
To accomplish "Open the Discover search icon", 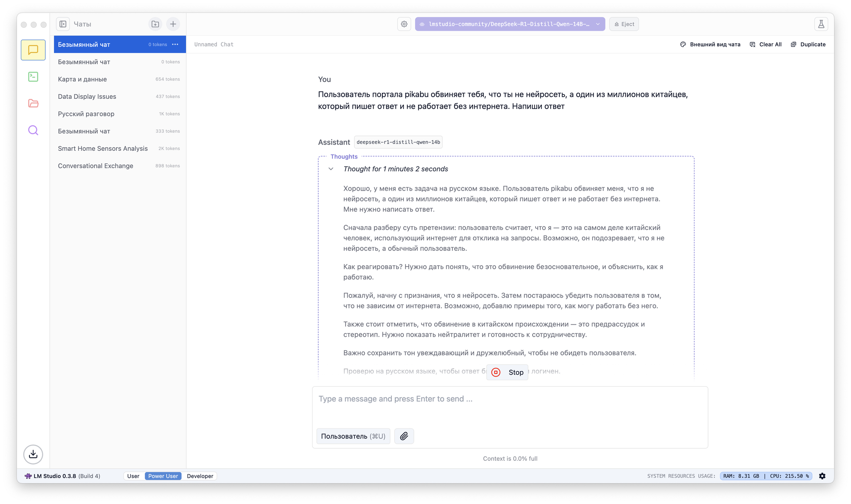I will point(33,130).
